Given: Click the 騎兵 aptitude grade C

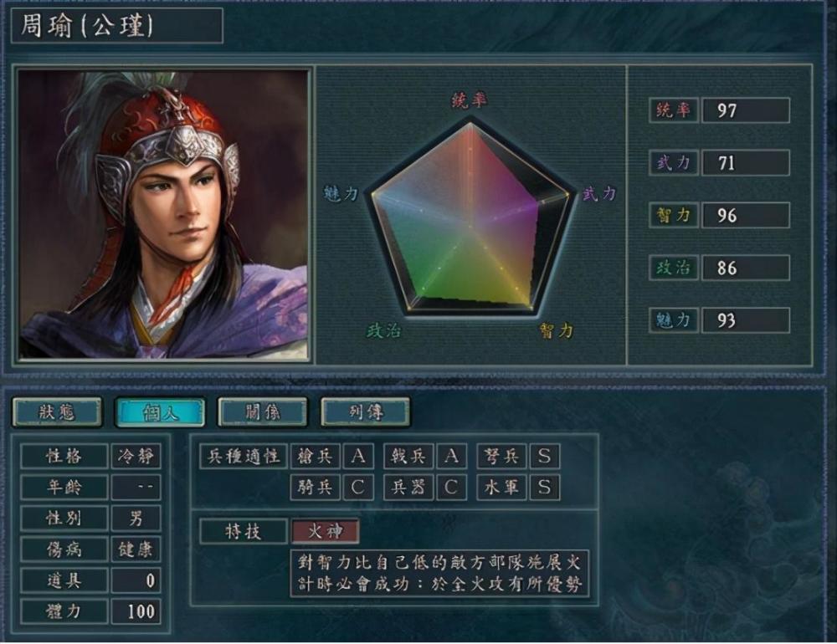Looking at the screenshot, I should (358, 487).
